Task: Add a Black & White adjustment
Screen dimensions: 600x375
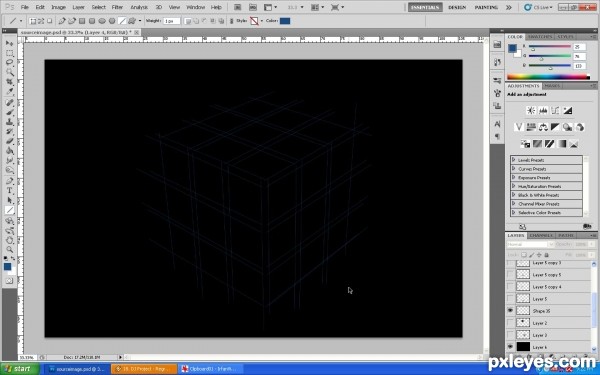Action: [x=555, y=127]
